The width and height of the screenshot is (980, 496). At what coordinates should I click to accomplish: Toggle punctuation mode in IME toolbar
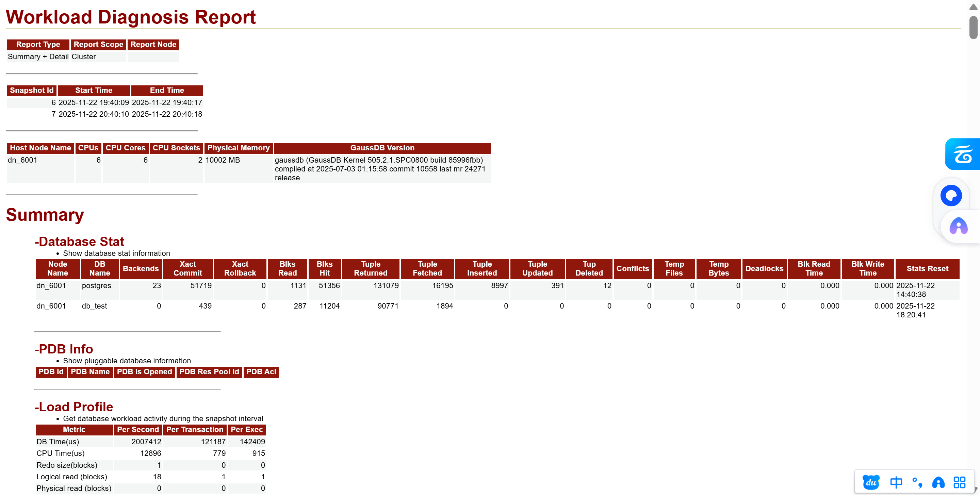pos(917,482)
